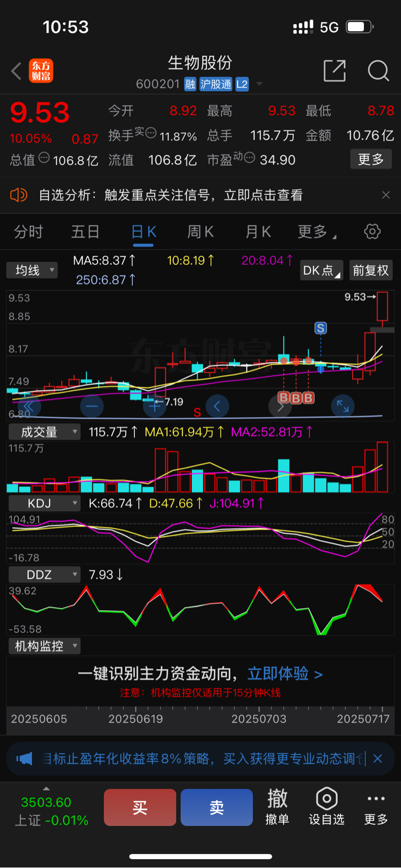Jump back with the double-left arrow

tap(29, 406)
